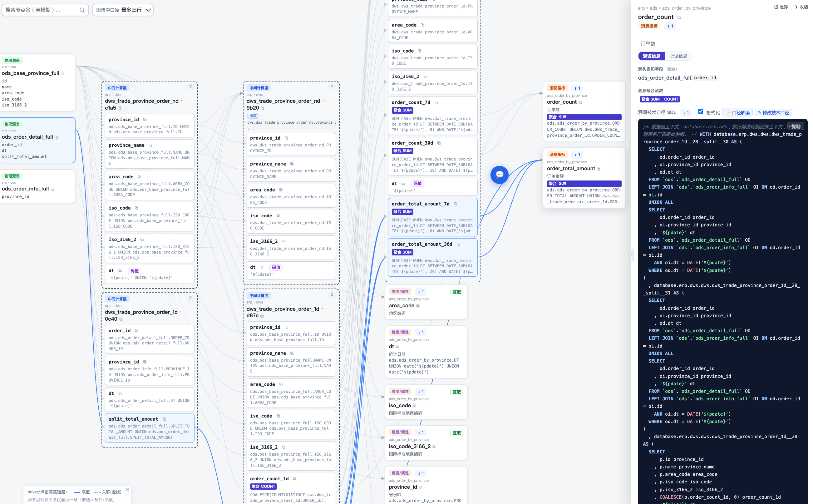This screenshot has width=813, height=504.
Task: Close the hover legend tooltip
Action: coord(128,490)
